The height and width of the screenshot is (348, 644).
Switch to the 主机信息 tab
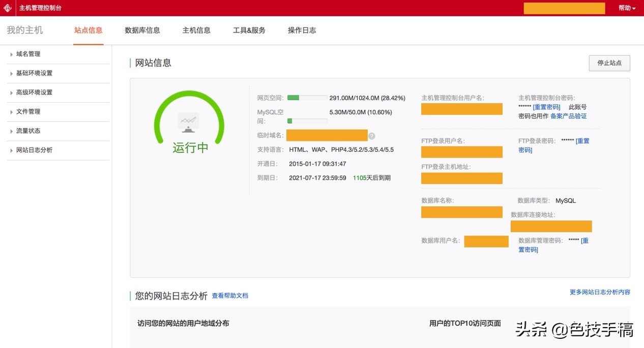point(196,30)
